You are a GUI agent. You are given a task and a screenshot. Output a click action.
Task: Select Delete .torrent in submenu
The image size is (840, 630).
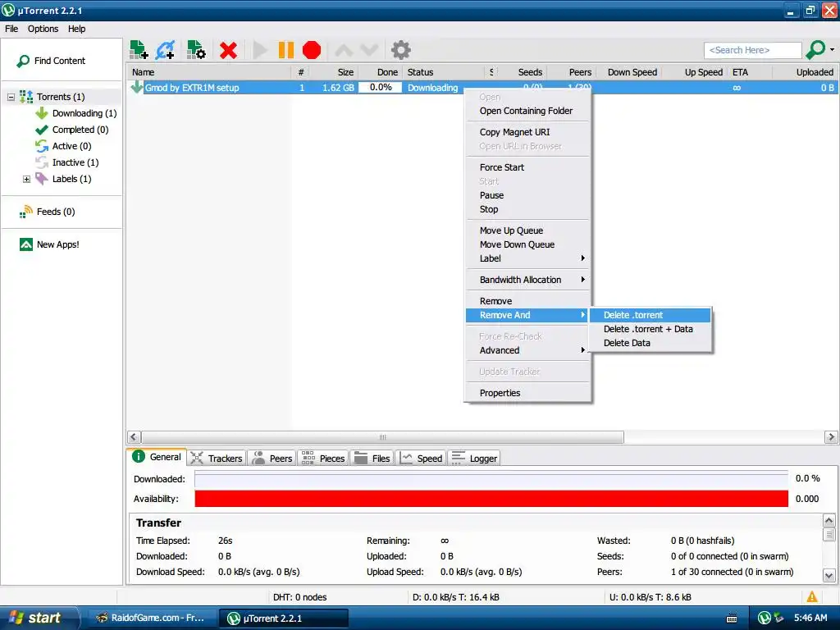coord(651,316)
